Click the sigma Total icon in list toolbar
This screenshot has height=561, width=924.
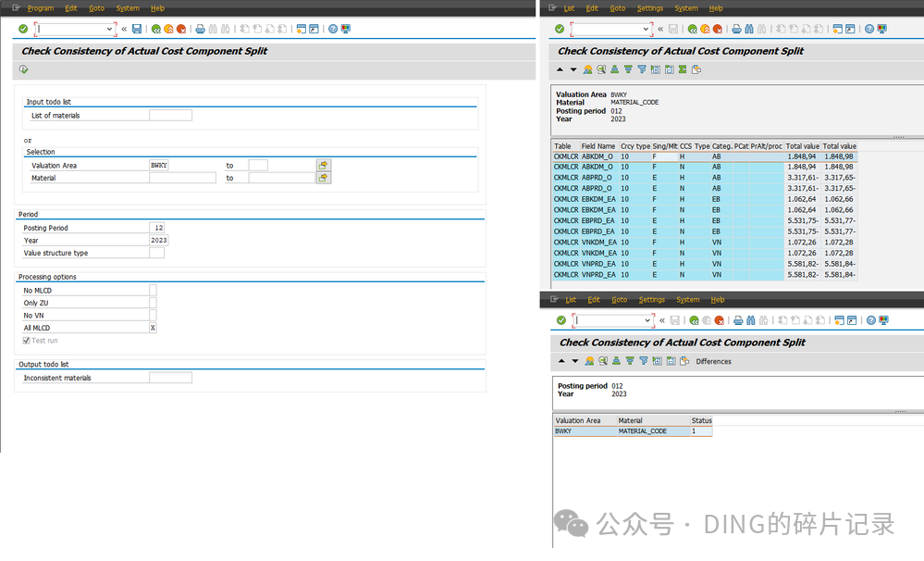683,69
